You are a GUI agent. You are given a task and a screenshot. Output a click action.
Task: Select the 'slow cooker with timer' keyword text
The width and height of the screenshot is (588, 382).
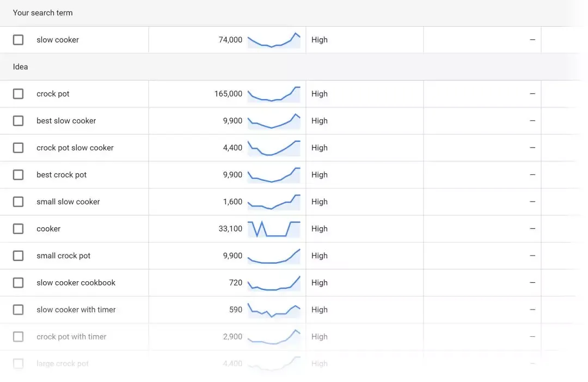point(76,310)
